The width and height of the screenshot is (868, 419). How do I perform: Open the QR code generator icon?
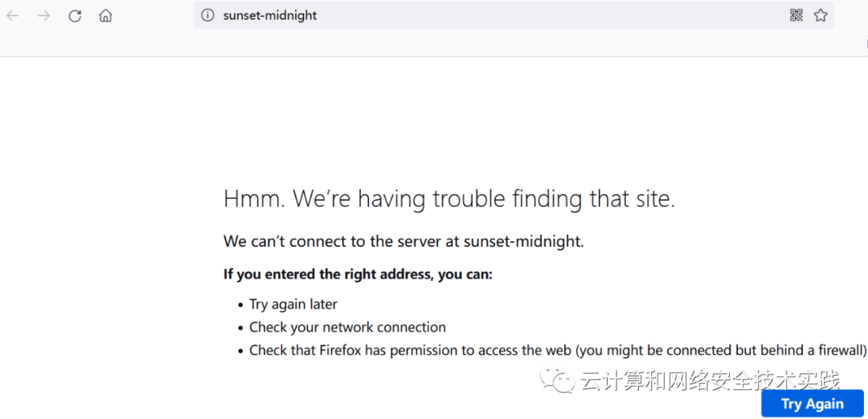[796, 15]
